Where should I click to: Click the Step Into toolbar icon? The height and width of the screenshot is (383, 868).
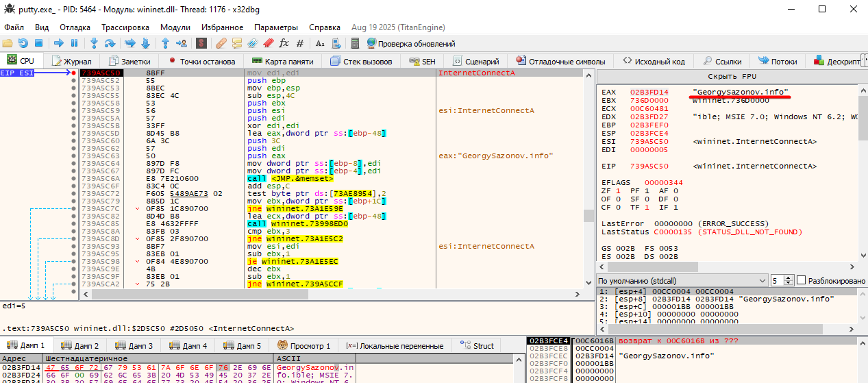[x=95, y=43]
